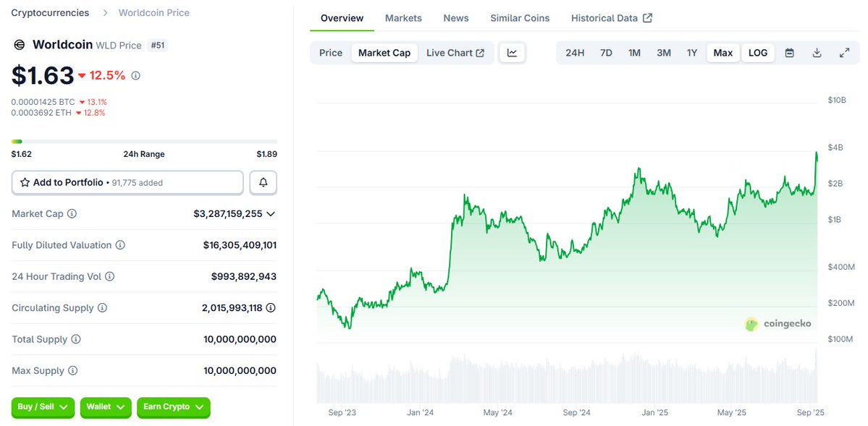The image size is (868, 426).
Task: Open the Buy / Sell dropdown
Action: click(x=43, y=407)
